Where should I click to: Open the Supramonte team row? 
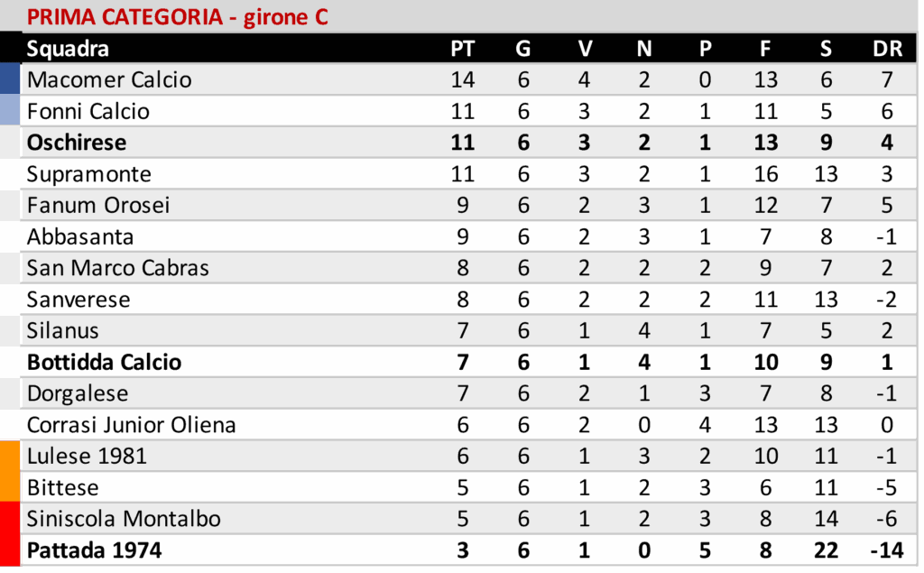tap(89, 174)
